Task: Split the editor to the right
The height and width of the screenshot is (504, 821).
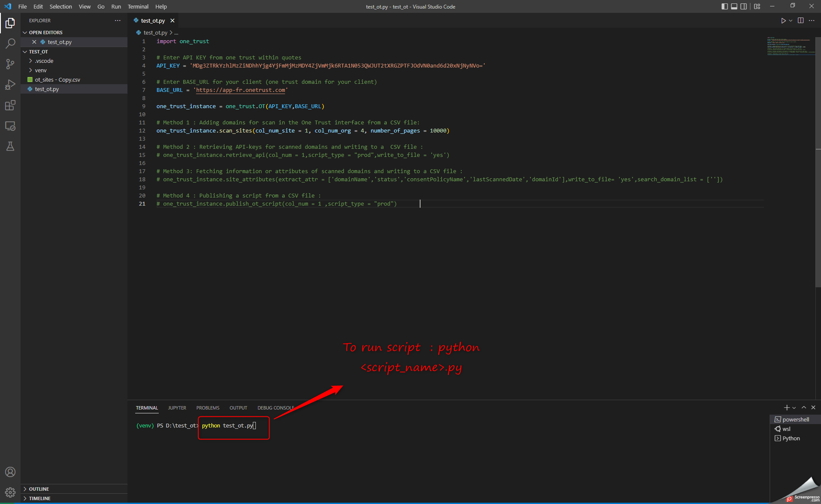Action: click(x=800, y=21)
